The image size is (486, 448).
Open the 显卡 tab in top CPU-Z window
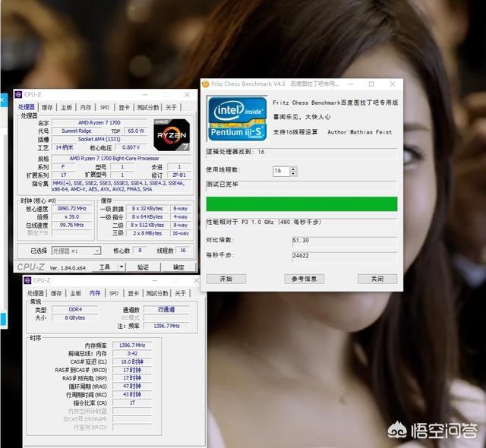click(x=124, y=108)
